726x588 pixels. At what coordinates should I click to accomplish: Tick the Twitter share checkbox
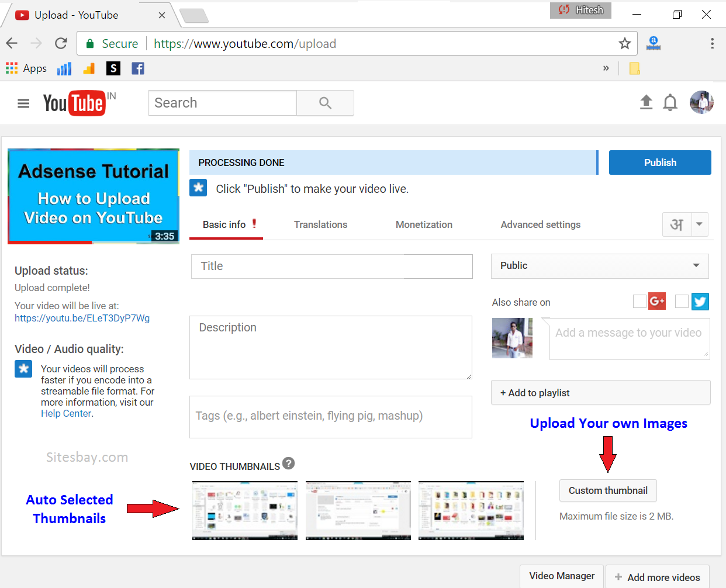(682, 301)
